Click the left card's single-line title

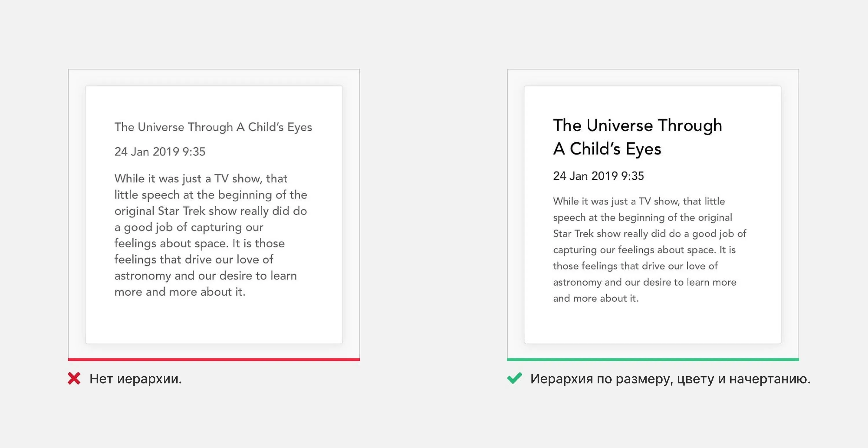(x=213, y=127)
